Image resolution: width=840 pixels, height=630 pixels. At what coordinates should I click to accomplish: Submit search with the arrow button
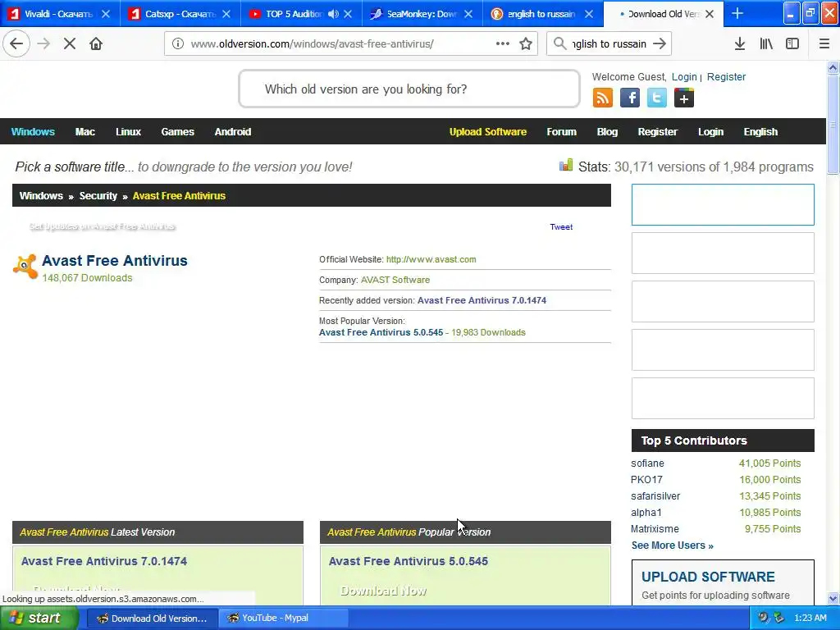point(660,43)
